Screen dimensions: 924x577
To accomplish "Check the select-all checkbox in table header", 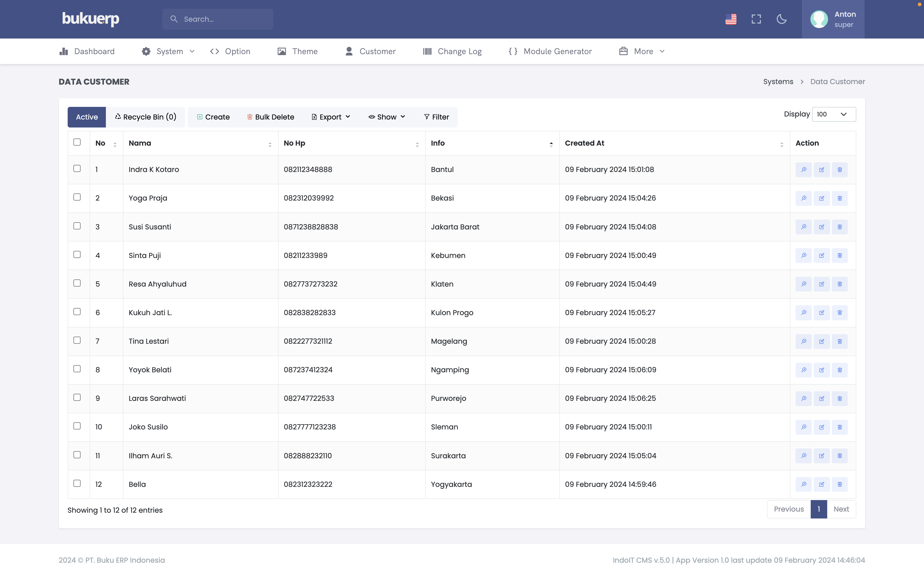I will pos(77,142).
